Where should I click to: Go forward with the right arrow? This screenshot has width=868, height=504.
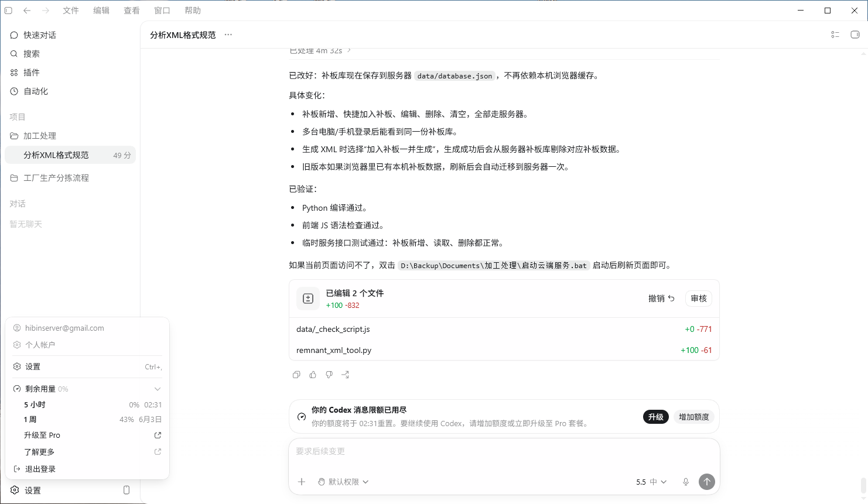(x=46, y=11)
